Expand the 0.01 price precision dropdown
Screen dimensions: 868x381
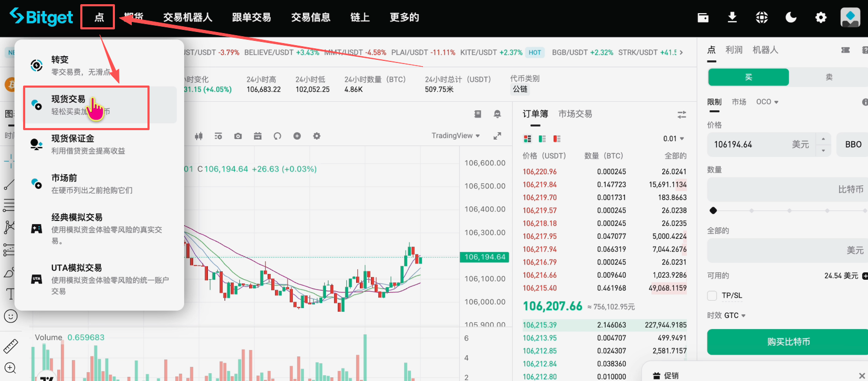673,139
